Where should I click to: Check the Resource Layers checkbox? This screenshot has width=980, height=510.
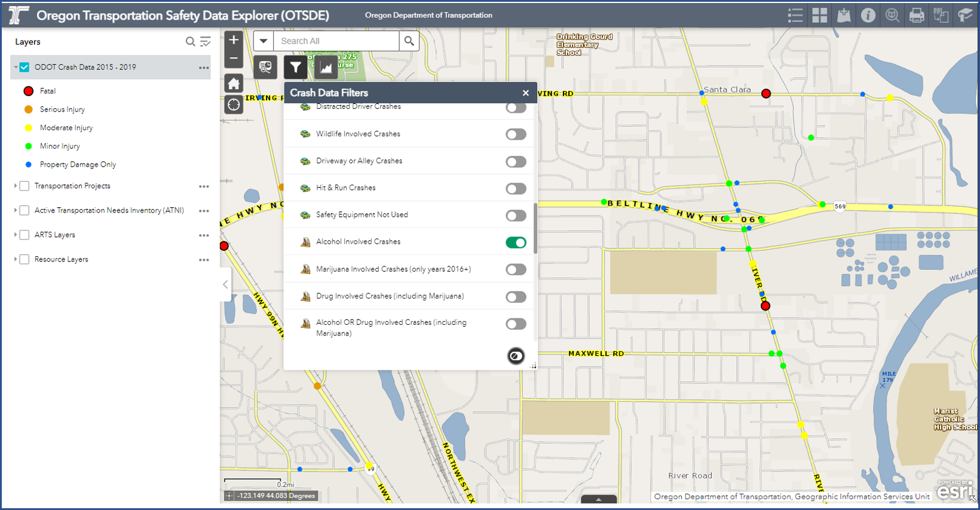[x=24, y=259]
